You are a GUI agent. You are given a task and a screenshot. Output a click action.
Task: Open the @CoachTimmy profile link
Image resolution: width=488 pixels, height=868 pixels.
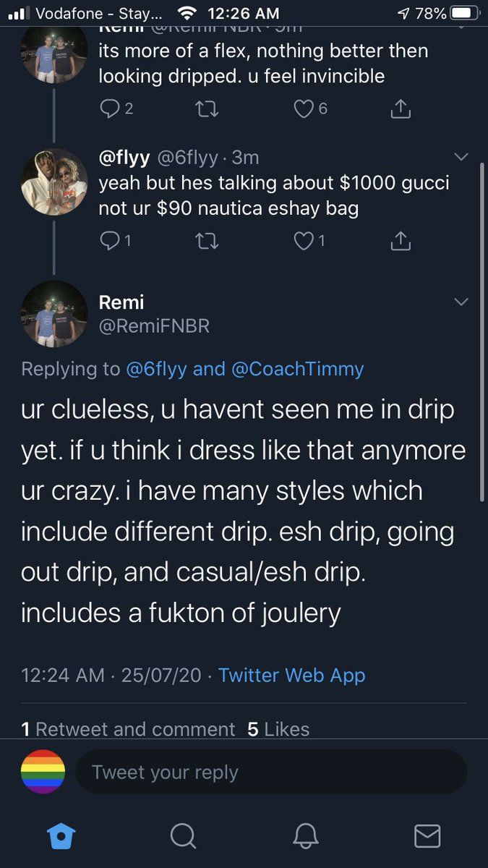297,369
